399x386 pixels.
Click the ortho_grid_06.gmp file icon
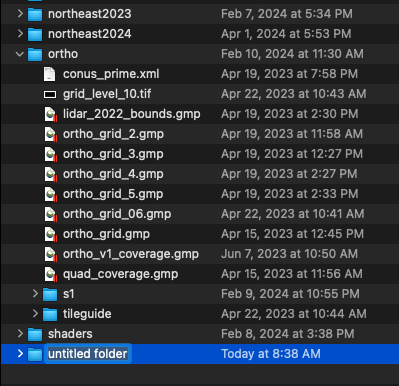coord(51,214)
